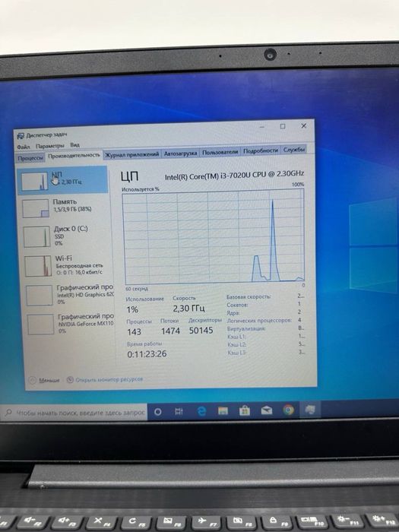
Task: Launch Microsoft Edge from the taskbar
Action: 201,411
